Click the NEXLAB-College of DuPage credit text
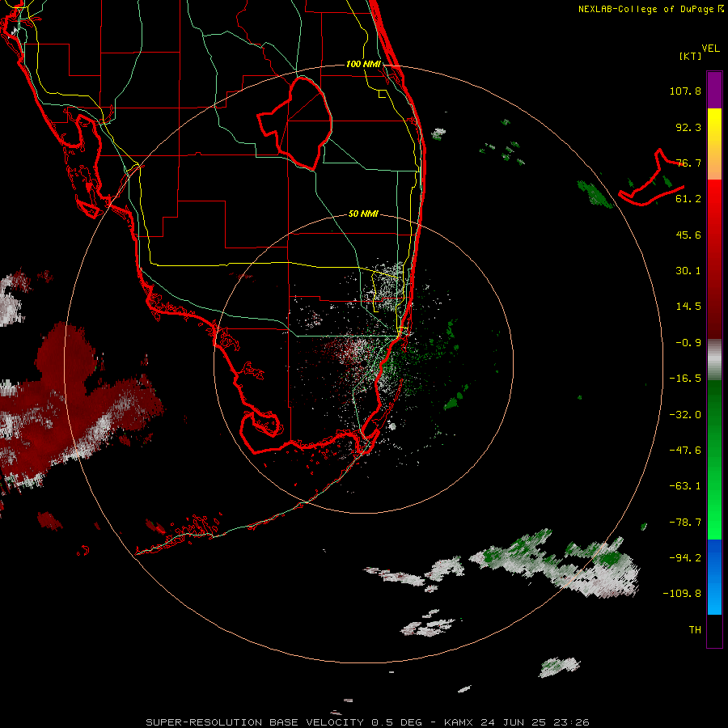This screenshot has height=728, width=728. tap(650, 9)
